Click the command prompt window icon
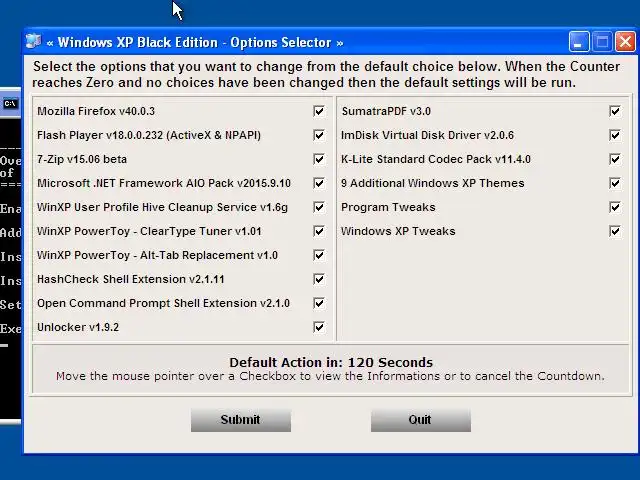The height and width of the screenshot is (480, 640). [10, 104]
